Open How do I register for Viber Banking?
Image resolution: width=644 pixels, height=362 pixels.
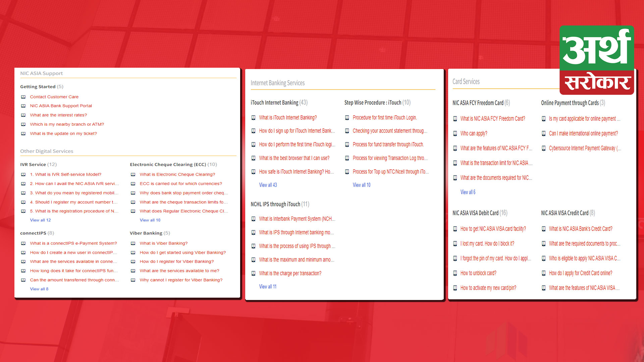[x=176, y=262]
